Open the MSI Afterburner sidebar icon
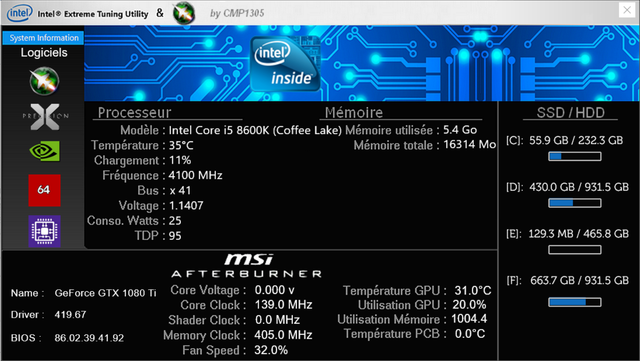The height and width of the screenshot is (361, 640). (44, 81)
